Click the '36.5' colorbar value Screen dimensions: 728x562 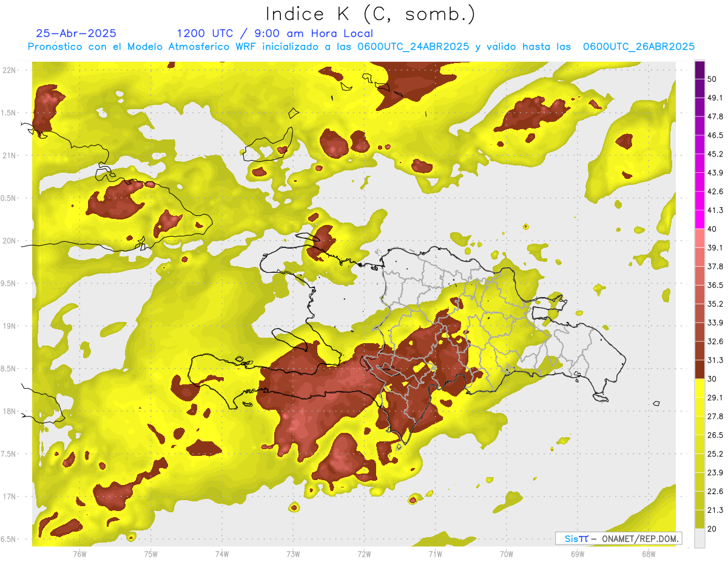715,285
